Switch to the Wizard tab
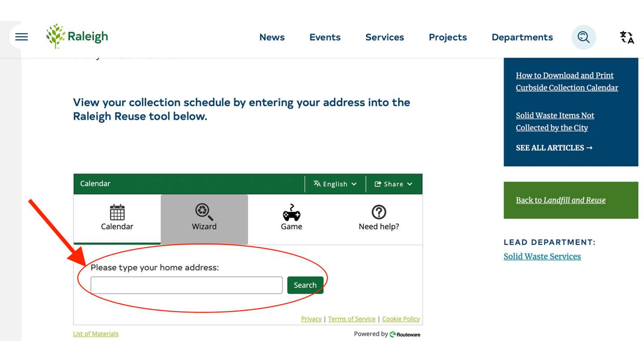Screen dimensions: 644x362 point(204,219)
